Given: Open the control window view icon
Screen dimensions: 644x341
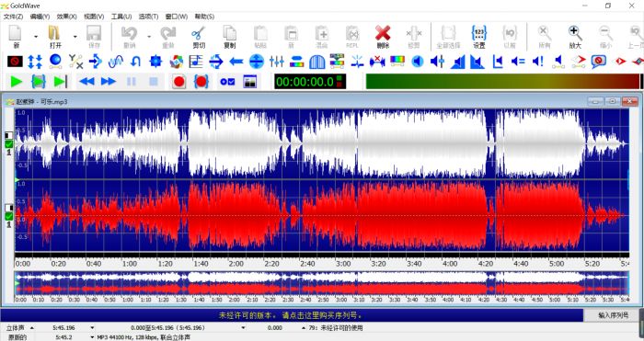Looking at the screenshot, I should point(249,82).
